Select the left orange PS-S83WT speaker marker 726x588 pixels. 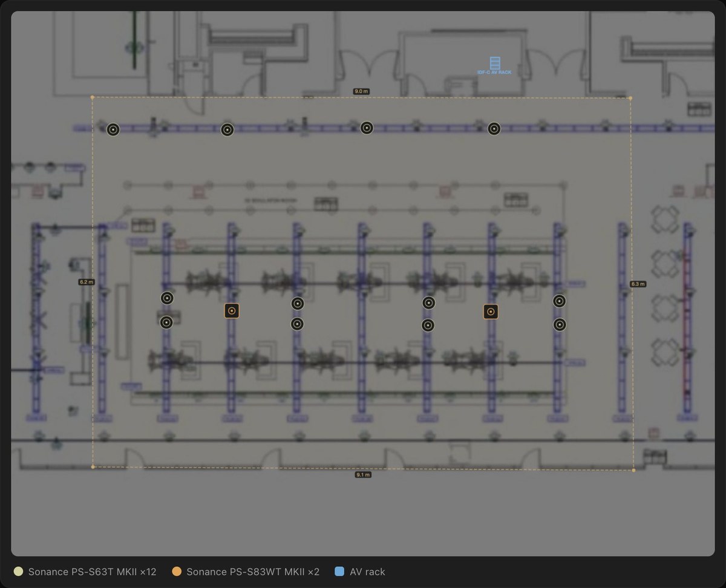(231, 311)
